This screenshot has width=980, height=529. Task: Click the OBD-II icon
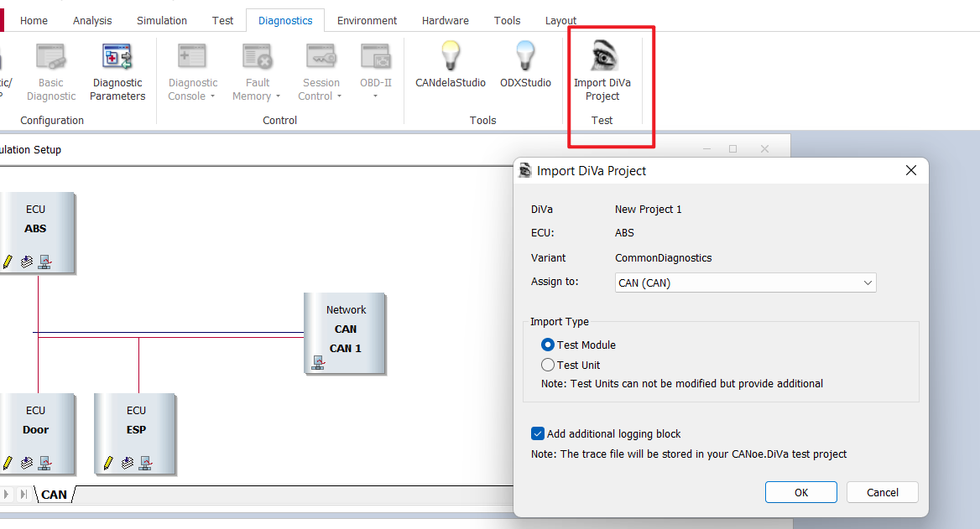(x=376, y=58)
